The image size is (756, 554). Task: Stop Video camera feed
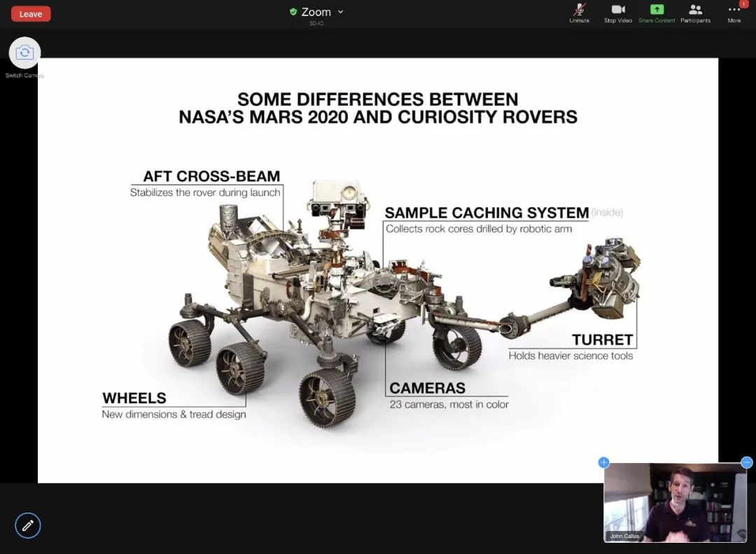coord(617,13)
